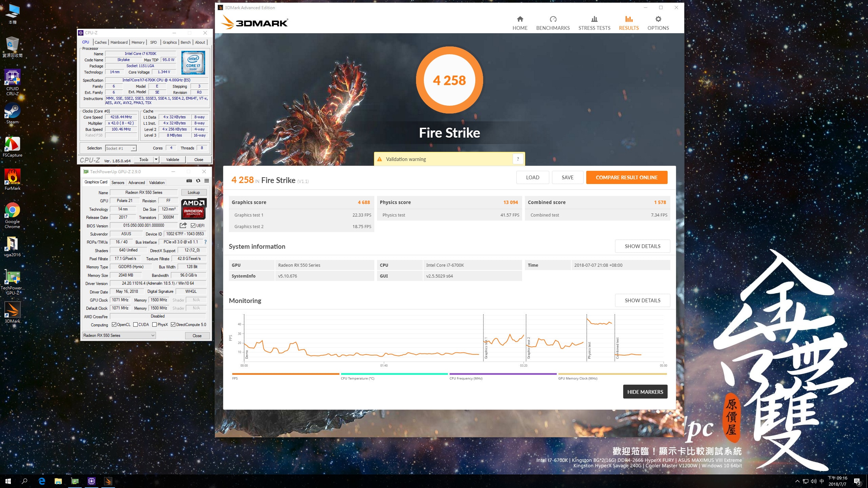This screenshot has width=868, height=488.
Task: Open the Steam desktop icon
Action: coord(13,114)
